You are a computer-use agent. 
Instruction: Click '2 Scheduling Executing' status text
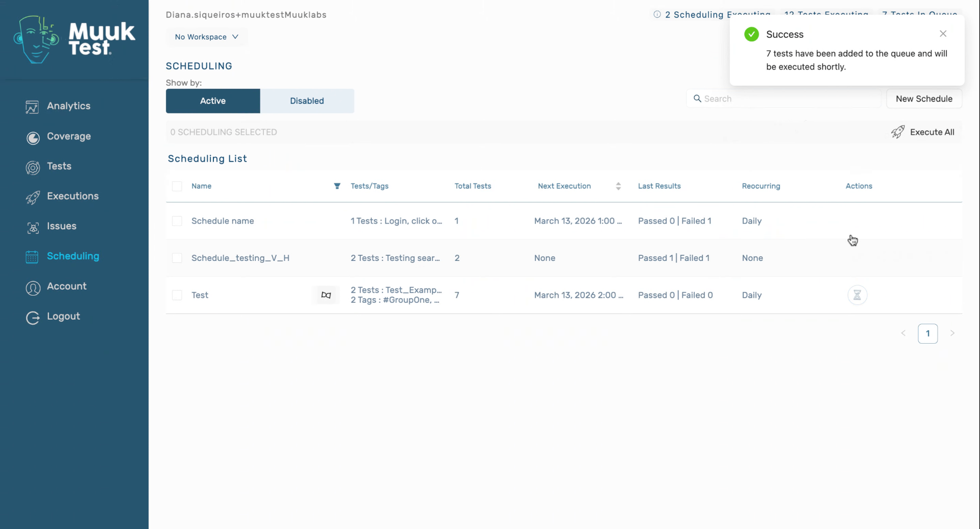click(x=718, y=14)
